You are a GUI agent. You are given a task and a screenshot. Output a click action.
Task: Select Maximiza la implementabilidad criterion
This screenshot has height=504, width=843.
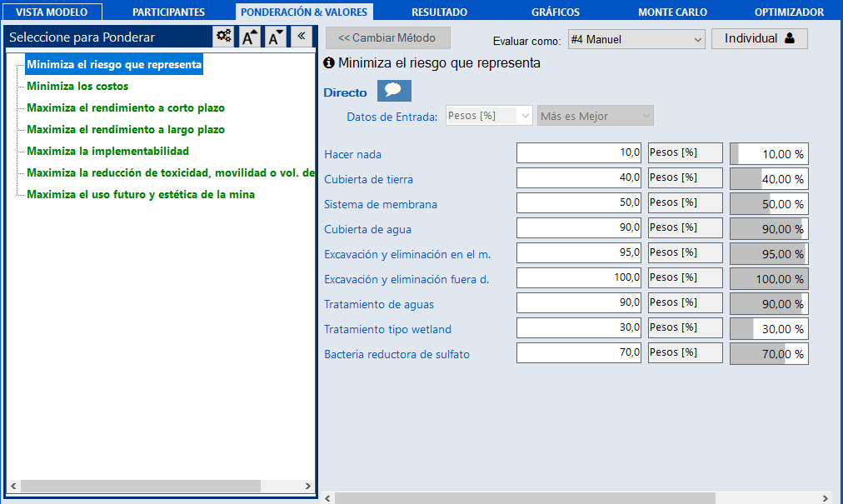tap(107, 151)
